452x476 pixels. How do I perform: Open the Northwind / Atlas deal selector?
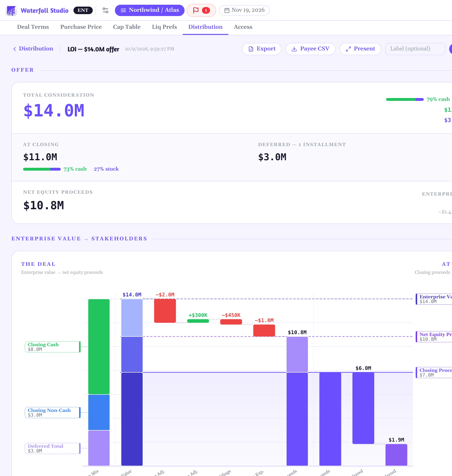pyautogui.click(x=150, y=10)
